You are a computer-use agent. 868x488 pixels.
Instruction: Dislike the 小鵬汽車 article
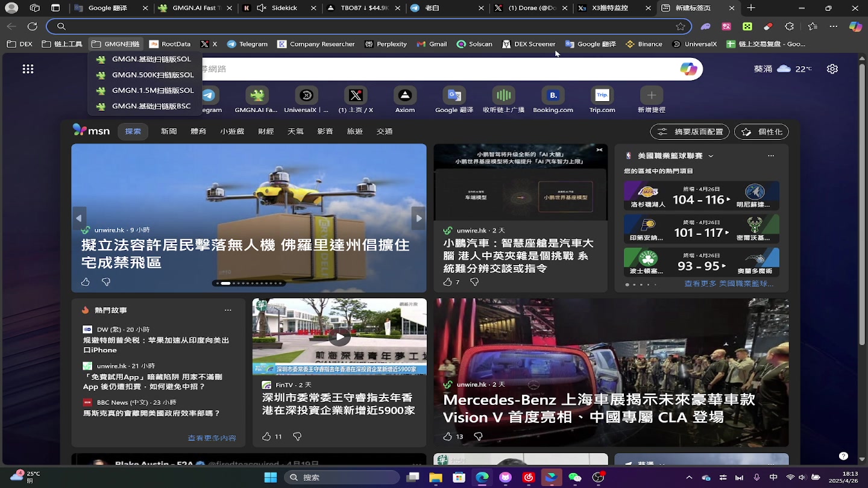click(x=474, y=282)
